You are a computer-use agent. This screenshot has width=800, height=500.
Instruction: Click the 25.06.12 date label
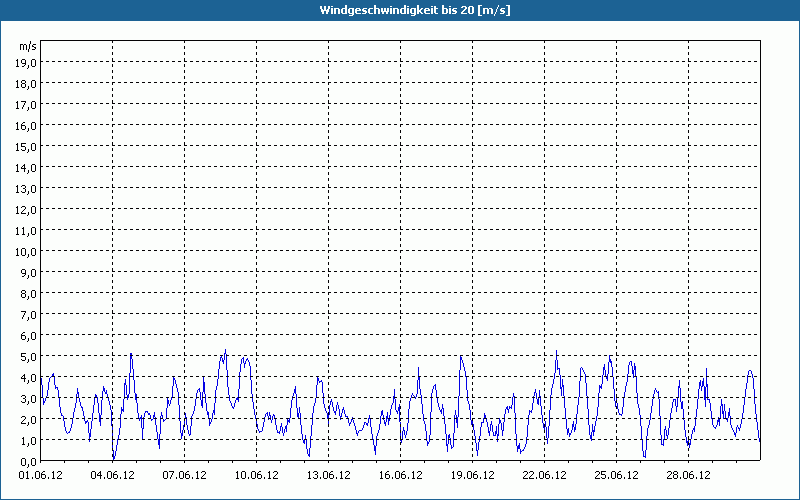coord(616,475)
